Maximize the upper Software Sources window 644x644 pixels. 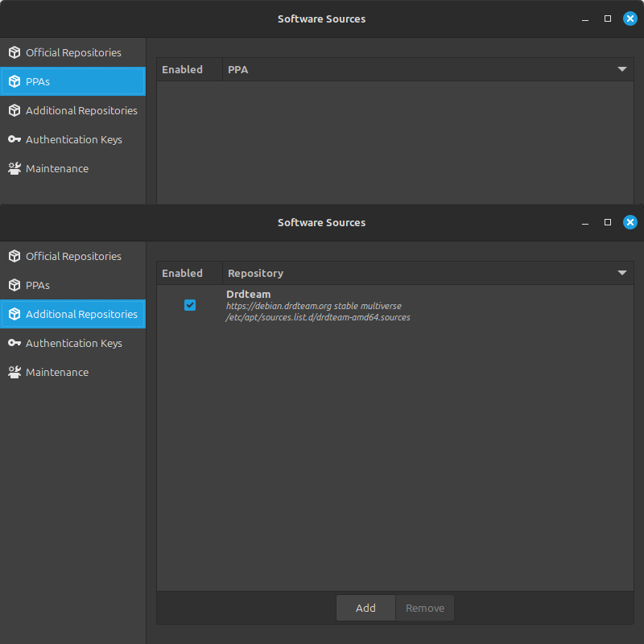[x=608, y=19]
